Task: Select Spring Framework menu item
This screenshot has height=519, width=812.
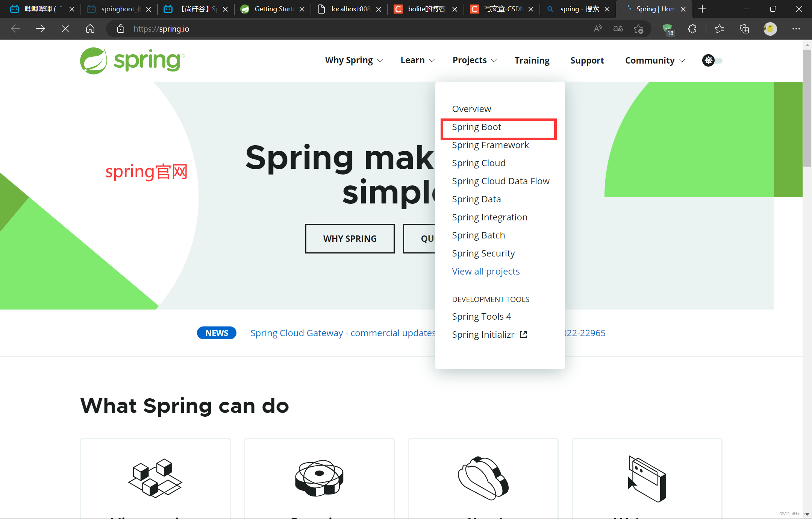Action: point(491,144)
